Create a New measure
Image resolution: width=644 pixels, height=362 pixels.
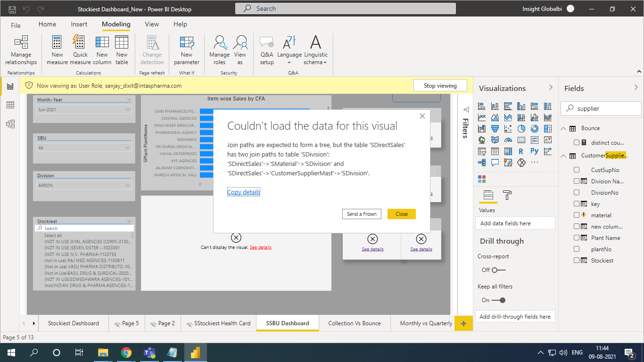[57, 51]
